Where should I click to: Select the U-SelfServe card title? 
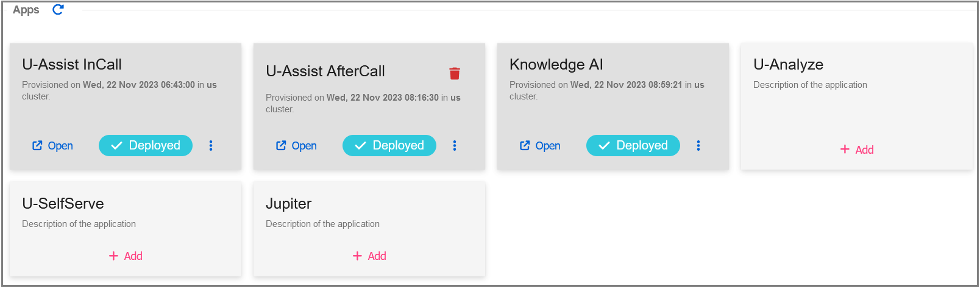coord(63,203)
